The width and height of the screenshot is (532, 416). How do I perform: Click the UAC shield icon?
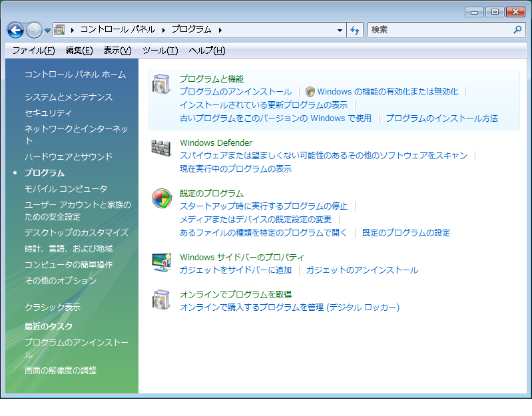click(x=310, y=92)
